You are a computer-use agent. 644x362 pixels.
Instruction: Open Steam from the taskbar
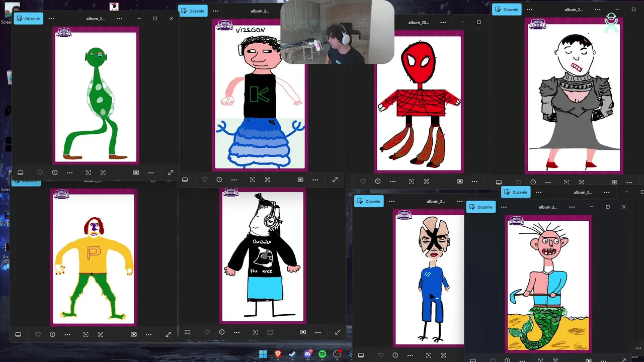pos(293,354)
